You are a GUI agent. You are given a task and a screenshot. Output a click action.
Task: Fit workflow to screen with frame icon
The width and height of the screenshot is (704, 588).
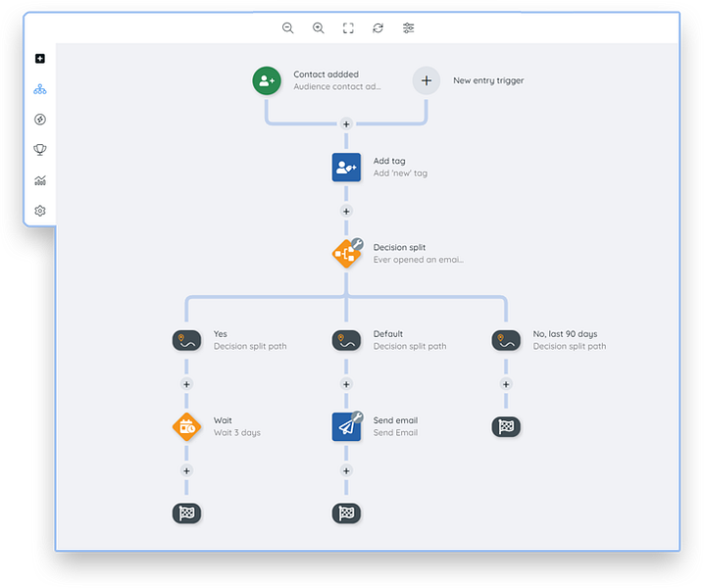click(x=348, y=28)
